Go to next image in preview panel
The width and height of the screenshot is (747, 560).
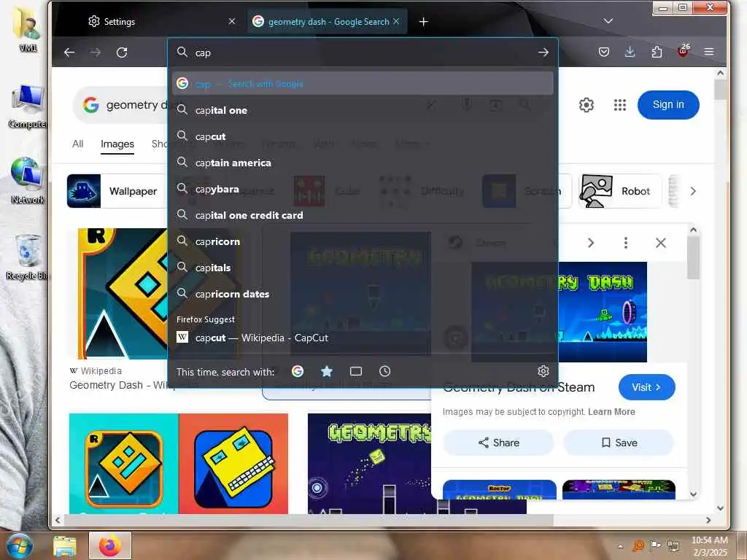[x=591, y=243]
